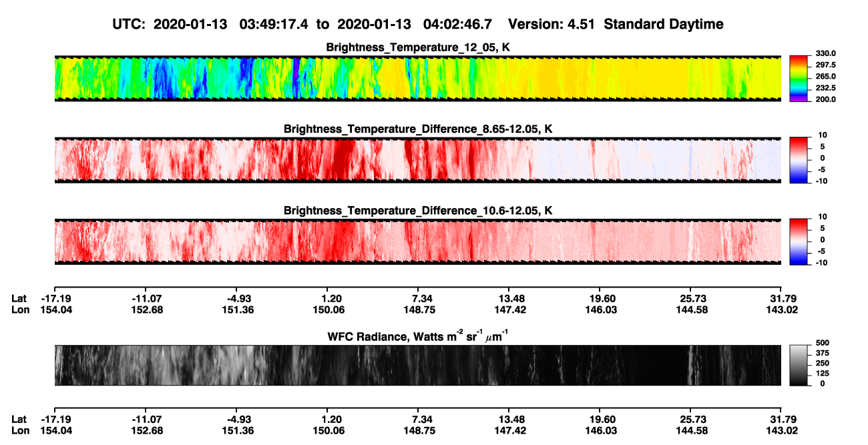Click latitude -4.93 on the bottom axis
Screen dimensions: 868x445
(x=238, y=419)
